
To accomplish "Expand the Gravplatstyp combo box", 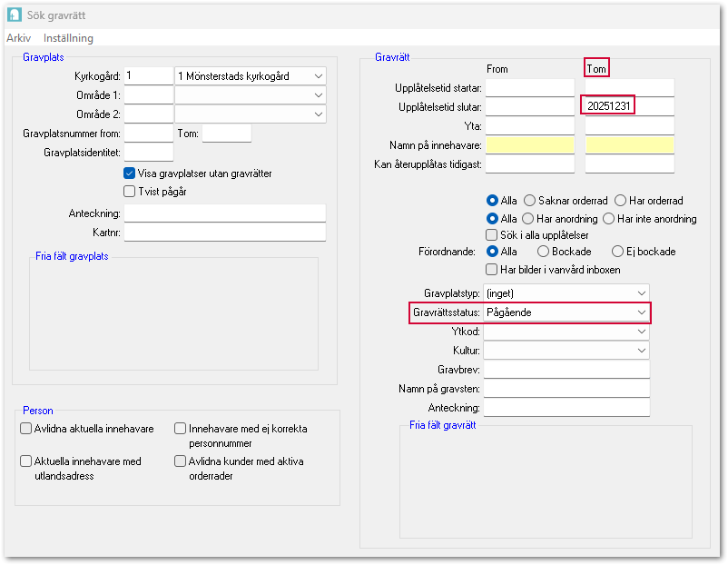I will pyautogui.click(x=642, y=293).
